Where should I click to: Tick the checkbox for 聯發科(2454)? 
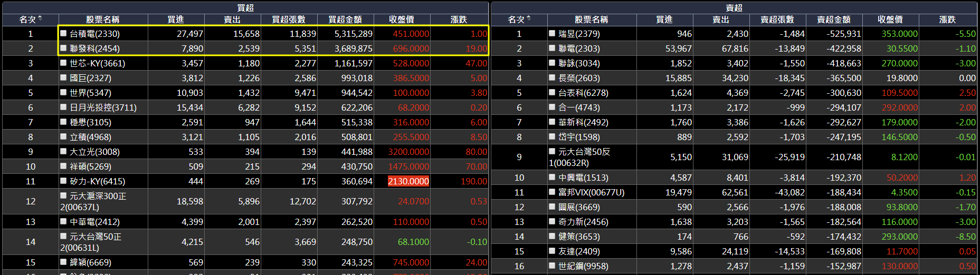pos(63,48)
